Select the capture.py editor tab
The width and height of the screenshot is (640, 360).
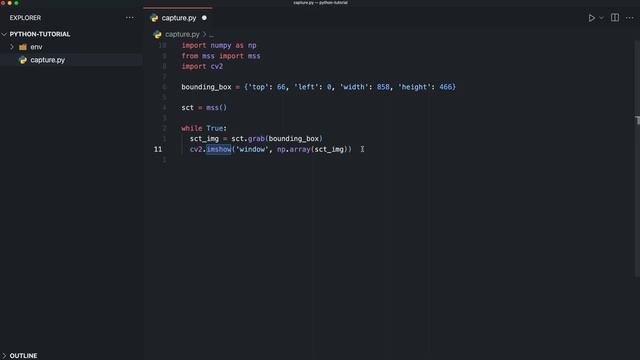click(x=178, y=18)
